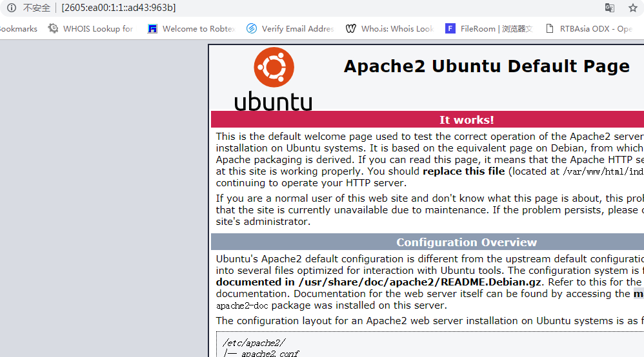Click the WHOIS Lookup gear favicon
The height and width of the screenshot is (357, 644).
(x=53, y=28)
